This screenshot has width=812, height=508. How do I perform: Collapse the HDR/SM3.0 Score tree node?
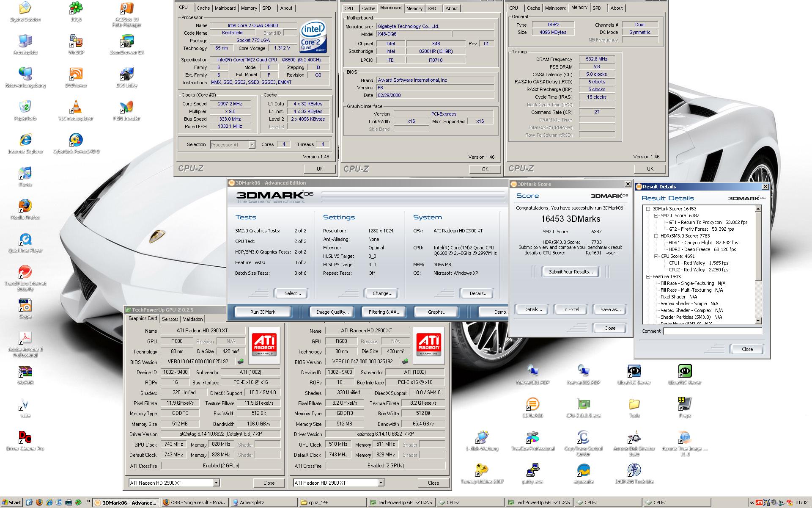[656, 236]
